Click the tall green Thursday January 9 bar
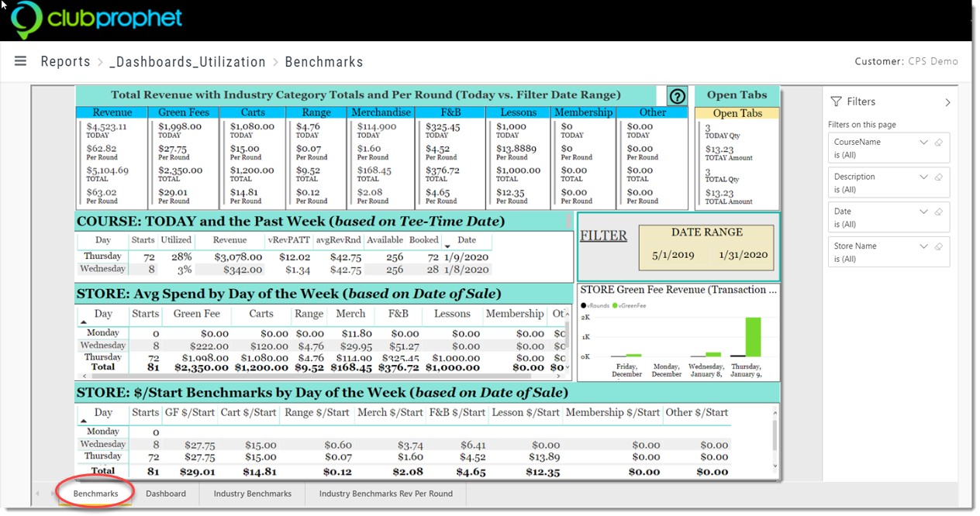The height and width of the screenshot is (516, 980). pyautogui.click(x=753, y=336)
